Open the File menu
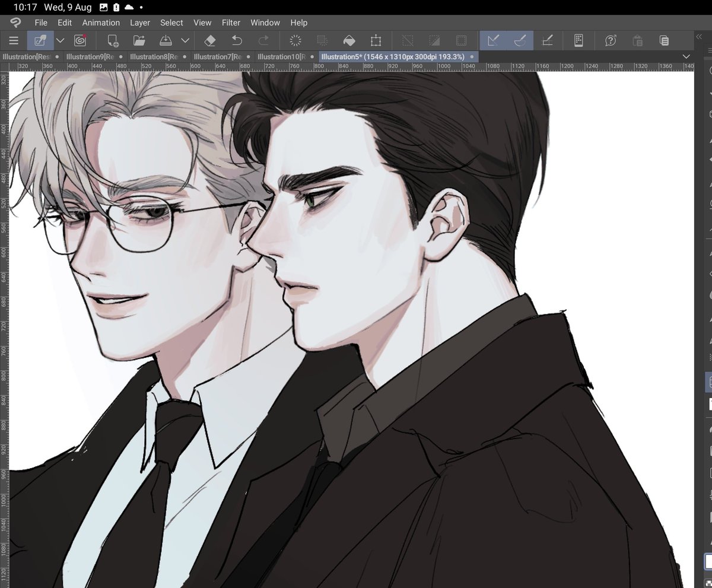Image resolution: width=712 pixels, height=588 pixels. click(41, 23)
